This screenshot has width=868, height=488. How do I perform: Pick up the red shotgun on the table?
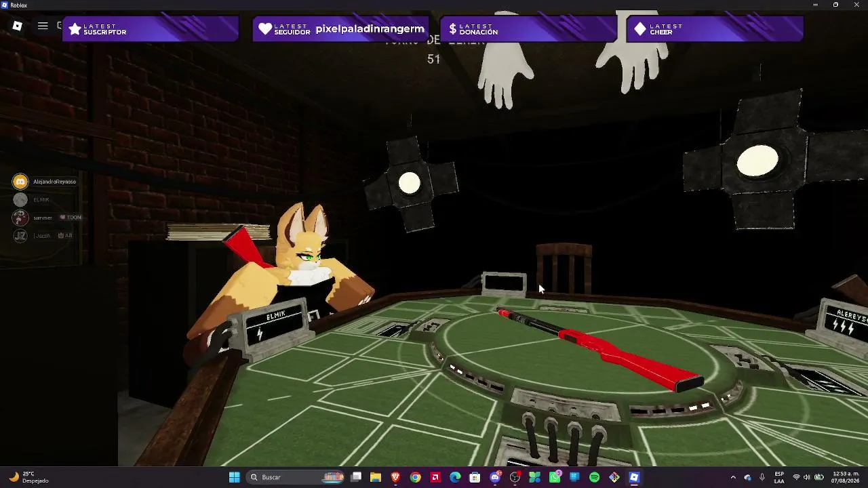601,350
